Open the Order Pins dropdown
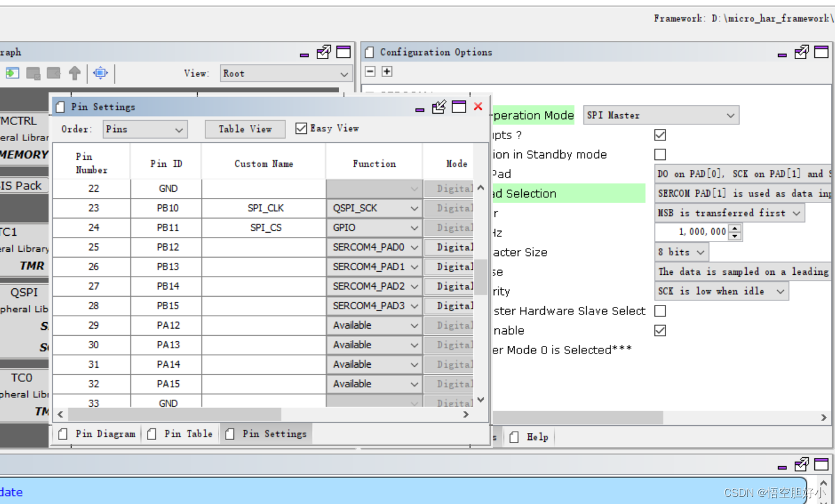Viewport: 835px width, 504px height. 145,129
